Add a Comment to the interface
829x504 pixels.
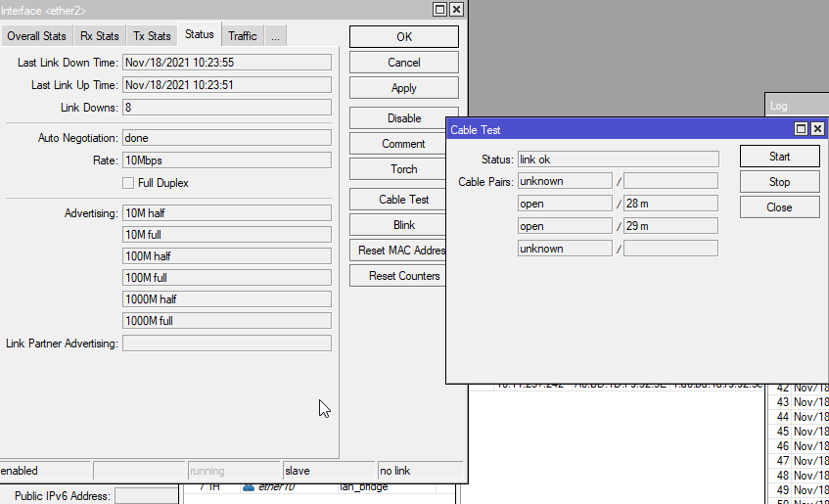[397, 143]
